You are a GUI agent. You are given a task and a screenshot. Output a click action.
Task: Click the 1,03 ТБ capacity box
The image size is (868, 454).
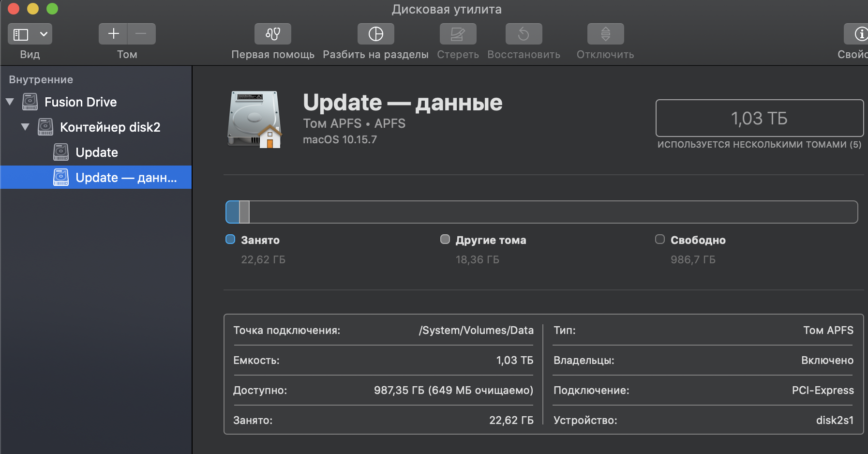(759, 118)
